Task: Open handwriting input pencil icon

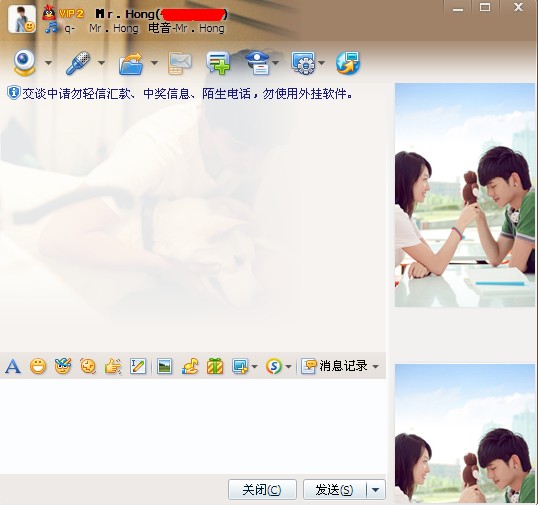Action: pyautogui.click(x=138, y=366)
